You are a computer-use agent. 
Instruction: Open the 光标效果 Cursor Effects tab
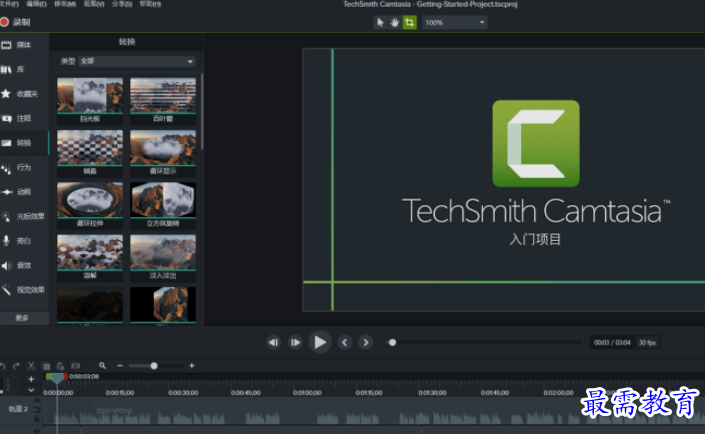tap(24, 216)
